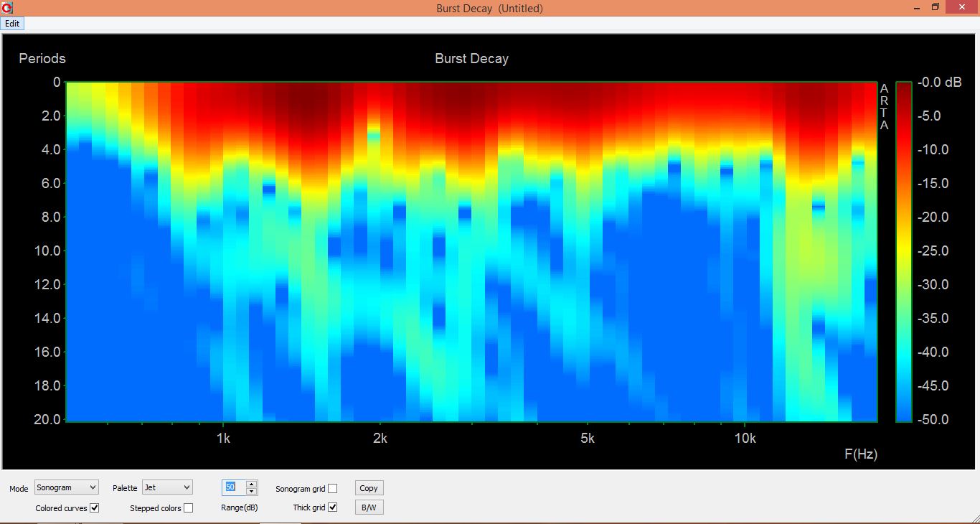Click the F(Hz) axis label
The width and height of the screenshot is (980, 524).
pos(861,454)
